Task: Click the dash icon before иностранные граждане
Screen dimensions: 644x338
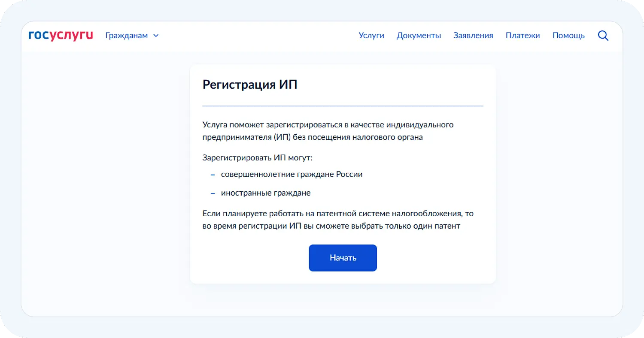Action: (x=213, y=193)
